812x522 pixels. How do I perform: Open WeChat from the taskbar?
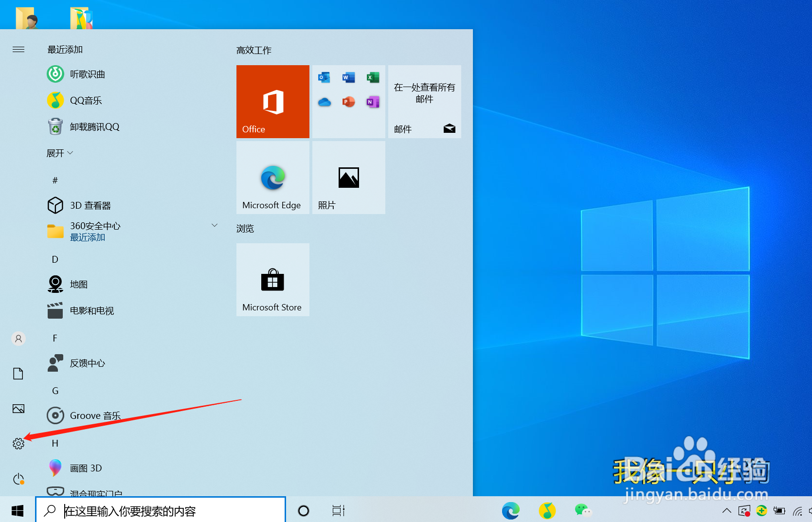point(583,510)
